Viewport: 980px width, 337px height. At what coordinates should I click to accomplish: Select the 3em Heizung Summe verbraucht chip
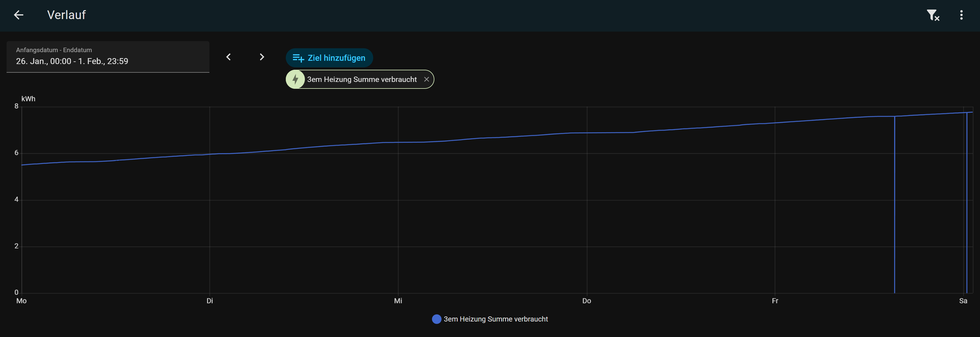pos(361,79)
